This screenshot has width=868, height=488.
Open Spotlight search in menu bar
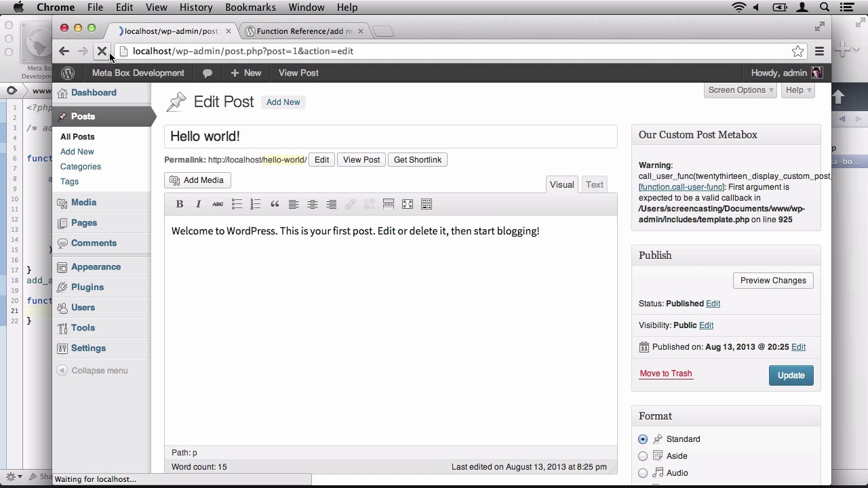(825, 7)
